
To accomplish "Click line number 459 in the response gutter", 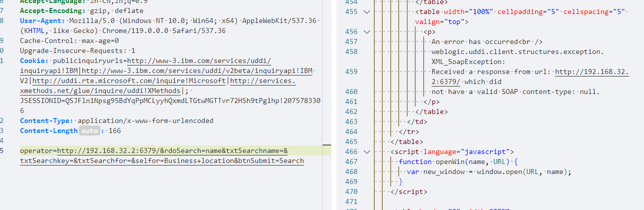I will pyautogui.click(x=351, y=71).
